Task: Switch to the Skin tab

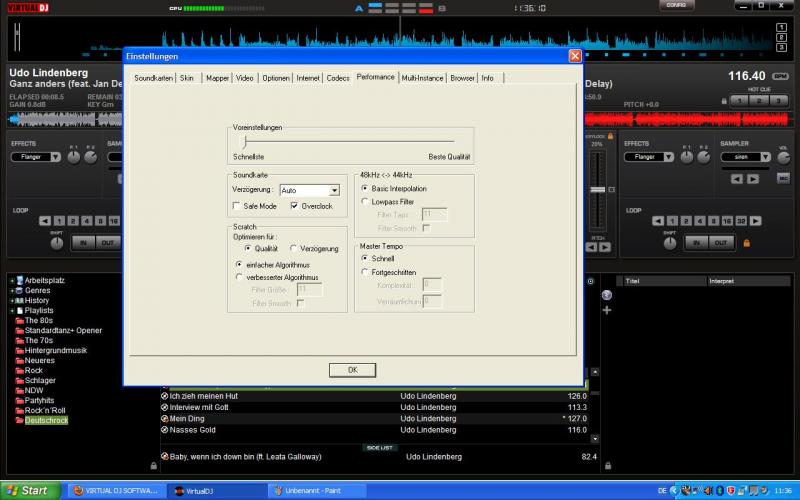Action: pos(187,78)
